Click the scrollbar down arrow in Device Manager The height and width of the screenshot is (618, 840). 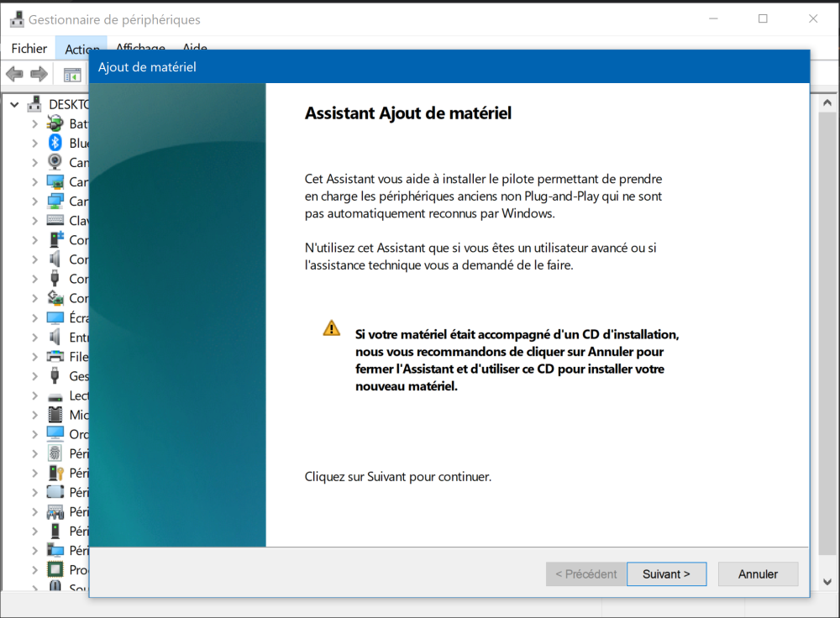827,582
